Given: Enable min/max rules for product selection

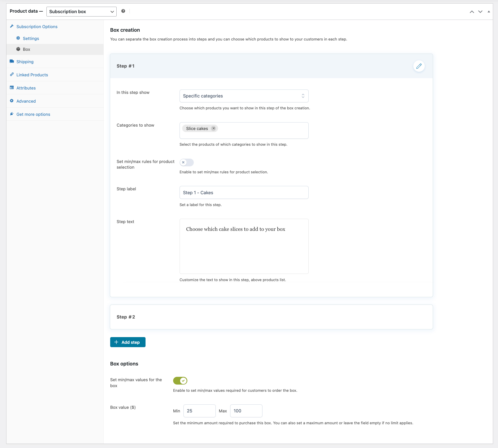Looking at the screenshot, I should (x=186, y=162).
